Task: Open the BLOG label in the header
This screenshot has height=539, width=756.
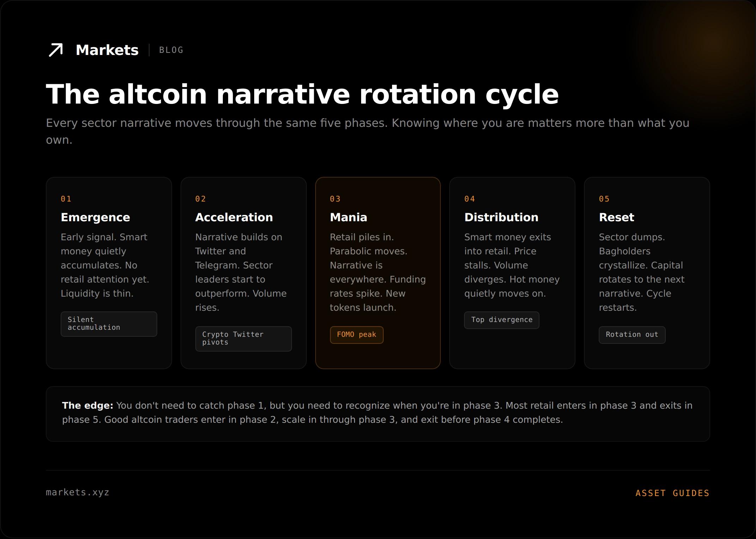Action: (171, 50)
